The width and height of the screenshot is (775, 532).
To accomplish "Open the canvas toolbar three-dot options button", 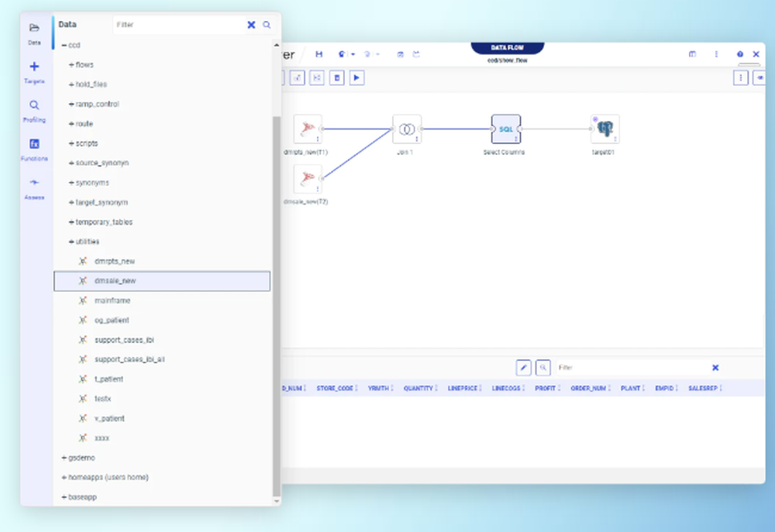I will [740, 77].
